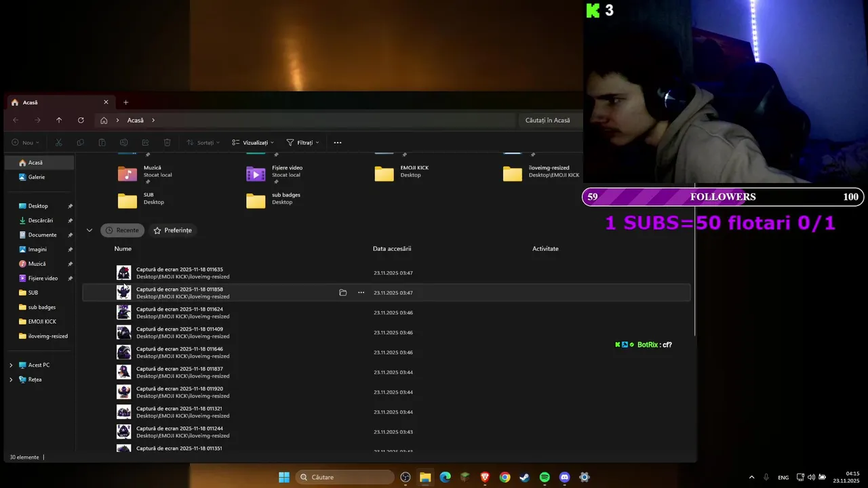Open Desktop in the sidebar

[39, 206]
